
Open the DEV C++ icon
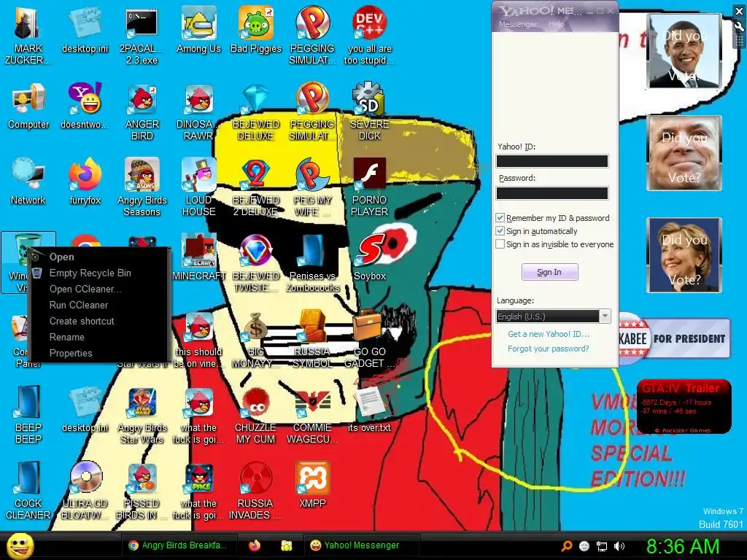pyautogui.click(x=370, y=36)
